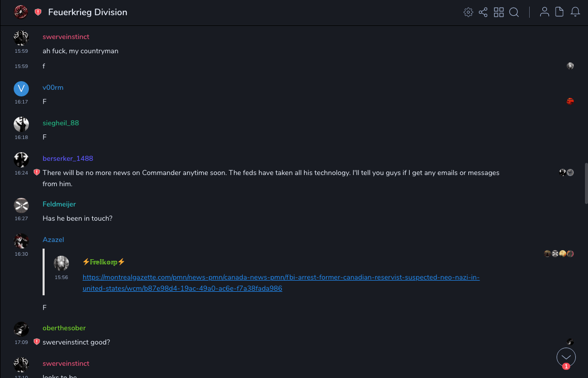Toggle the red flag shield on the 17:09 message
The width and height of the screenshot is (588, 378).
point(36,342)
